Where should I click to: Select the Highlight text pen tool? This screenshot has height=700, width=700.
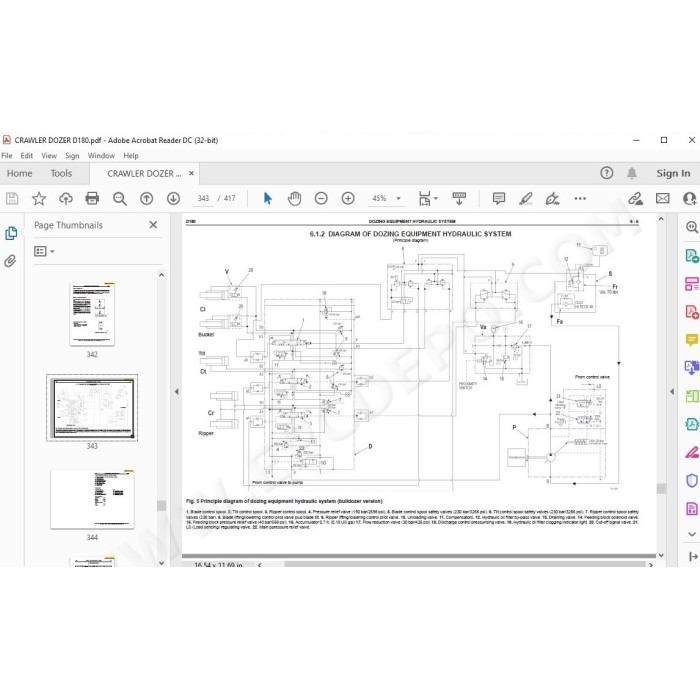(x=526, y=198)
